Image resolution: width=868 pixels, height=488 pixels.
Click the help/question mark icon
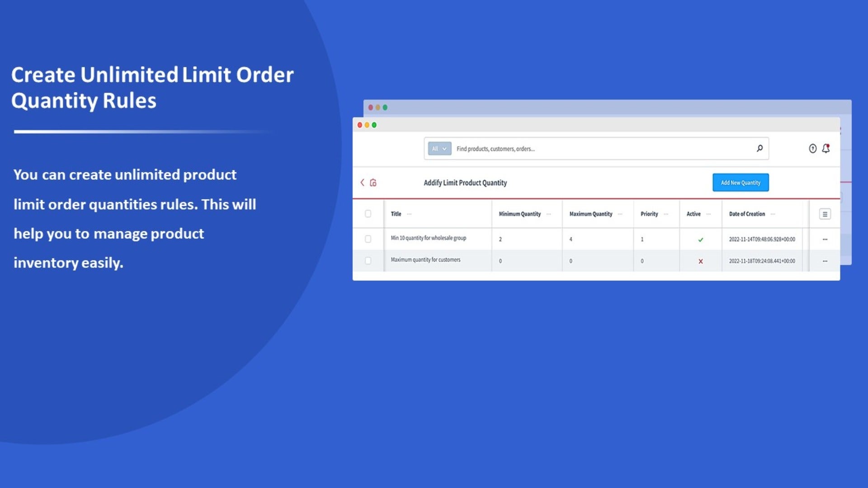click(x=812, y=148)
